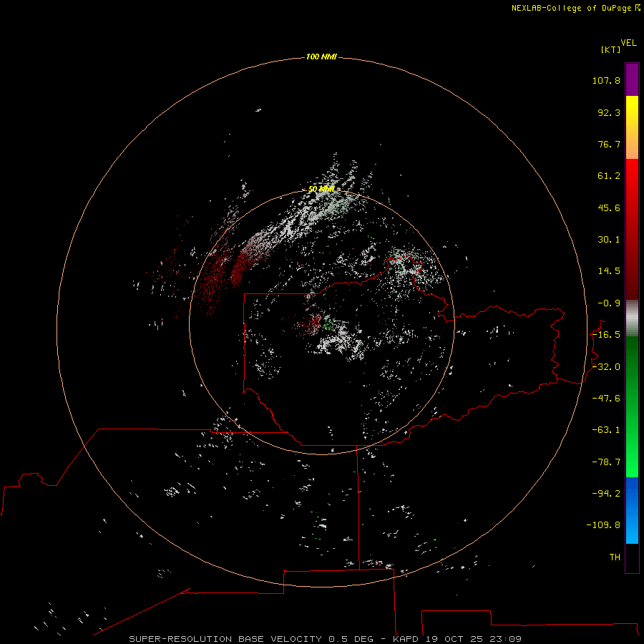Image resolution: width=644 pixels, height=644 pixels.
Task: Click the 19 OCT 25 23:09 timestamp
Action: (474, 639)
